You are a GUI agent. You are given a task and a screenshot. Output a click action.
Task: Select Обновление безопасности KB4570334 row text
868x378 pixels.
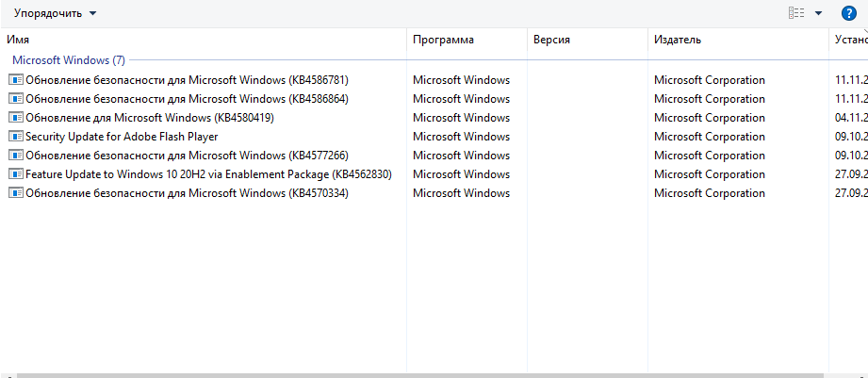188,192
